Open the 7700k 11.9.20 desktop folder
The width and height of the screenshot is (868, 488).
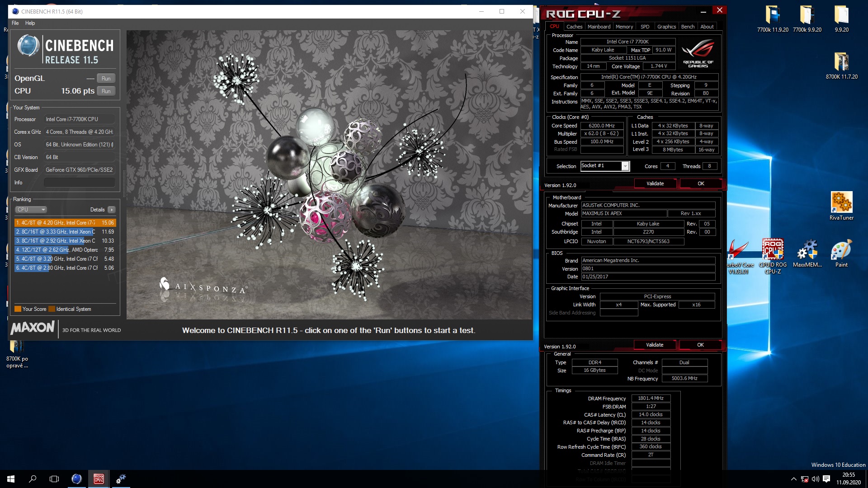tap(773, 19)
